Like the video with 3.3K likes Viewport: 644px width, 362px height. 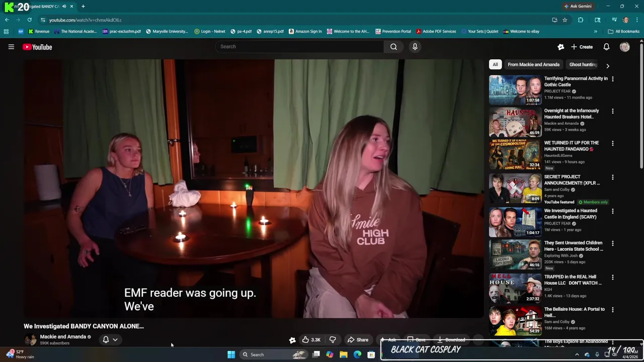pyautogui.click(x=311, y=340)
